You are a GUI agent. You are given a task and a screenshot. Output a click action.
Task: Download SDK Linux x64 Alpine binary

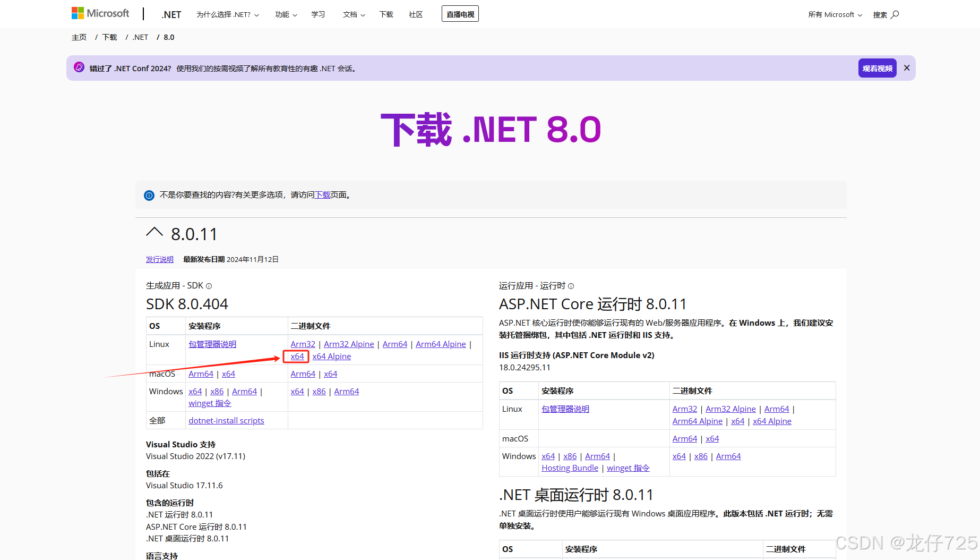(x=332, y=357)
